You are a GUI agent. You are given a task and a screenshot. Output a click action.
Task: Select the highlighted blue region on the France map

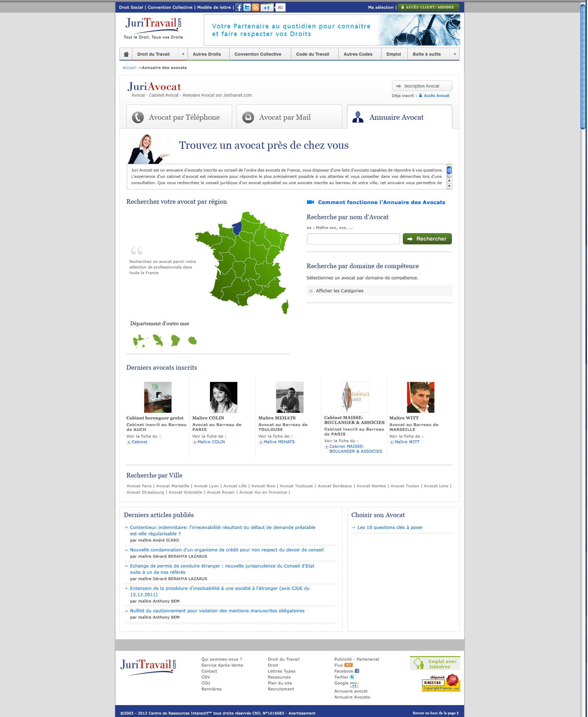coord(237,228)
